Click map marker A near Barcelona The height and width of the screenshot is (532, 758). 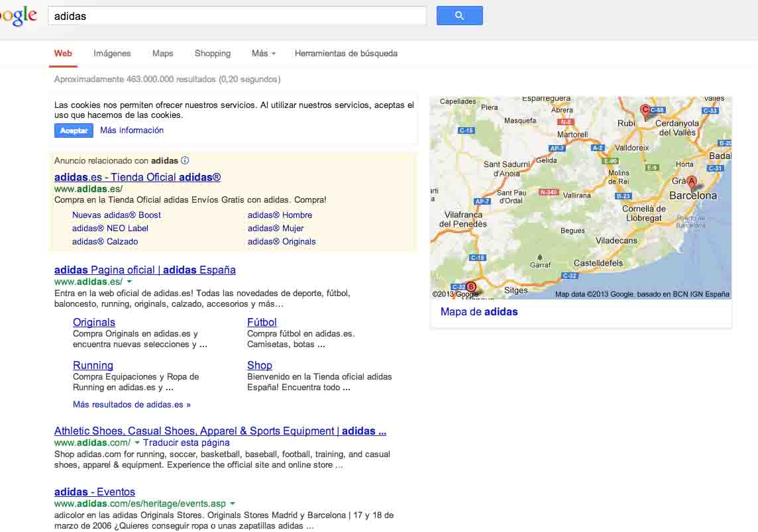692,182
